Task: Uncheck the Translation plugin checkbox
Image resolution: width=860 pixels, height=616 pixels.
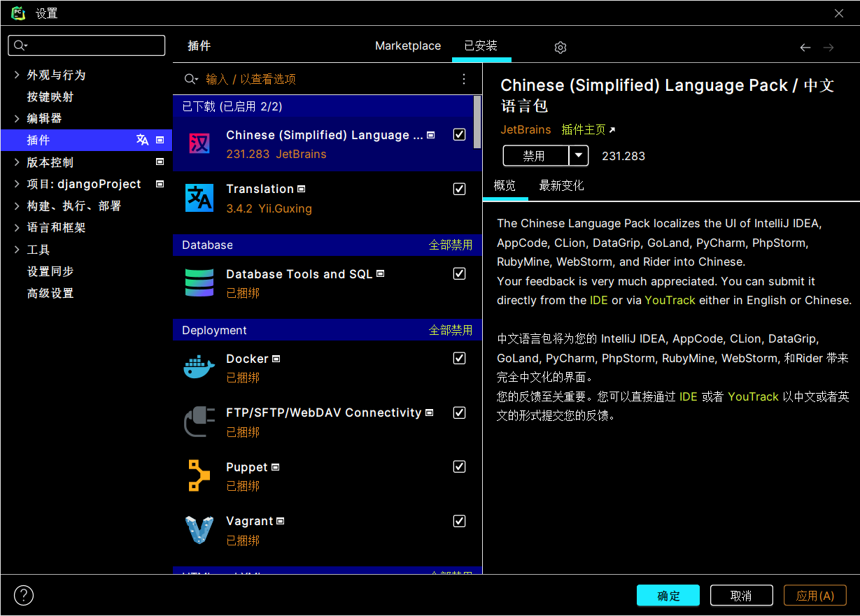Action: coord(459,189)
